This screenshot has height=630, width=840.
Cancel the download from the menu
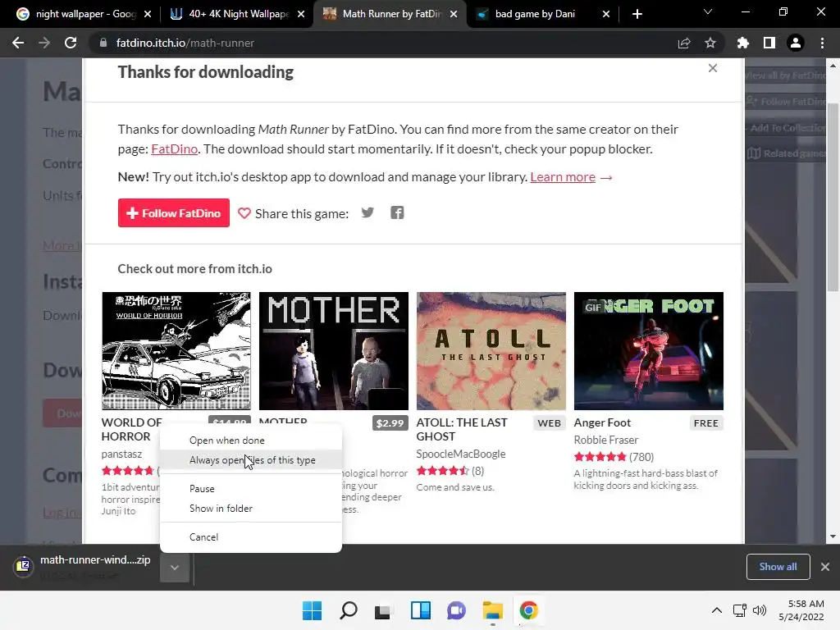coord(251,536)
